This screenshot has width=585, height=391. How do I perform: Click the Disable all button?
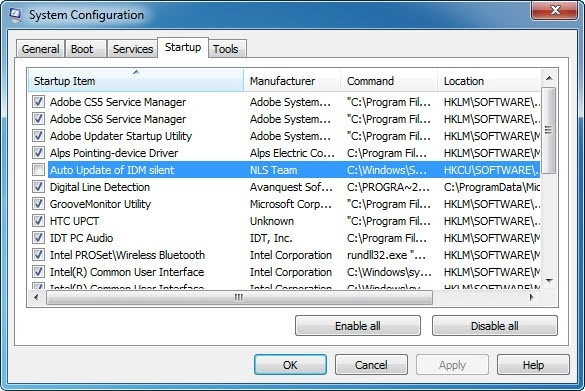tap(495, 326)
